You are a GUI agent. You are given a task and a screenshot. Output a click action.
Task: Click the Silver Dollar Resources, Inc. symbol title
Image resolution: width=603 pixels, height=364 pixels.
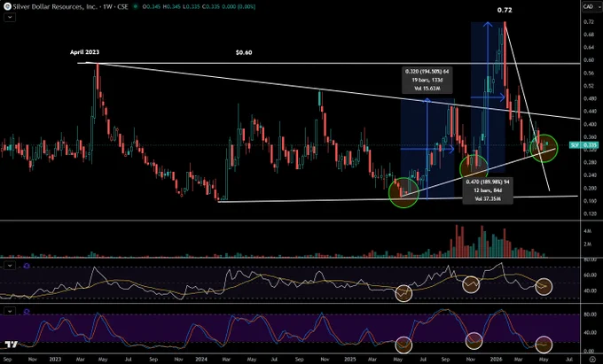pyautogui.click(x=55, y=6)
